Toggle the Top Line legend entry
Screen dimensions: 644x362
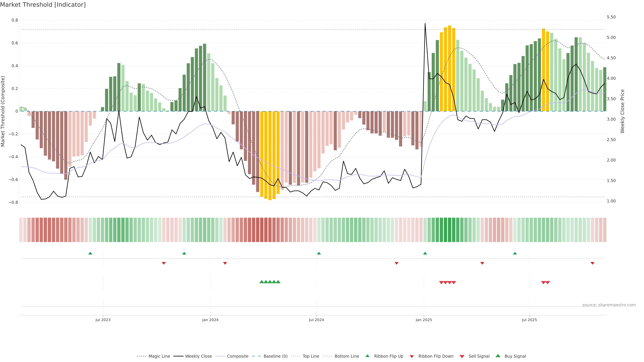311,356
